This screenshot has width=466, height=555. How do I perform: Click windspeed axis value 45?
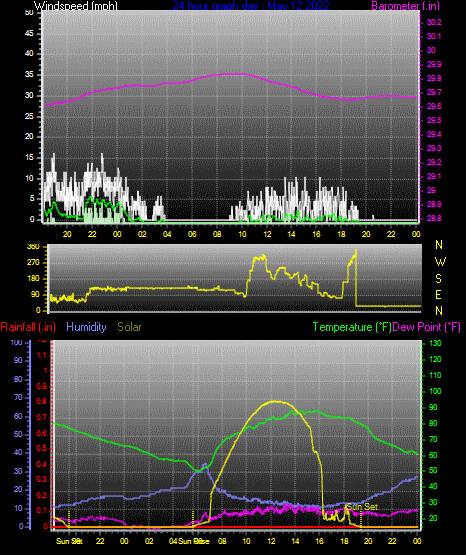pos(29,34)
